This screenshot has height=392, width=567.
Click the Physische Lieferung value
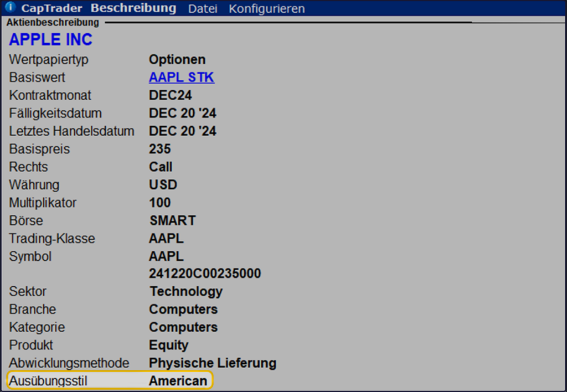tap(213, 363)
